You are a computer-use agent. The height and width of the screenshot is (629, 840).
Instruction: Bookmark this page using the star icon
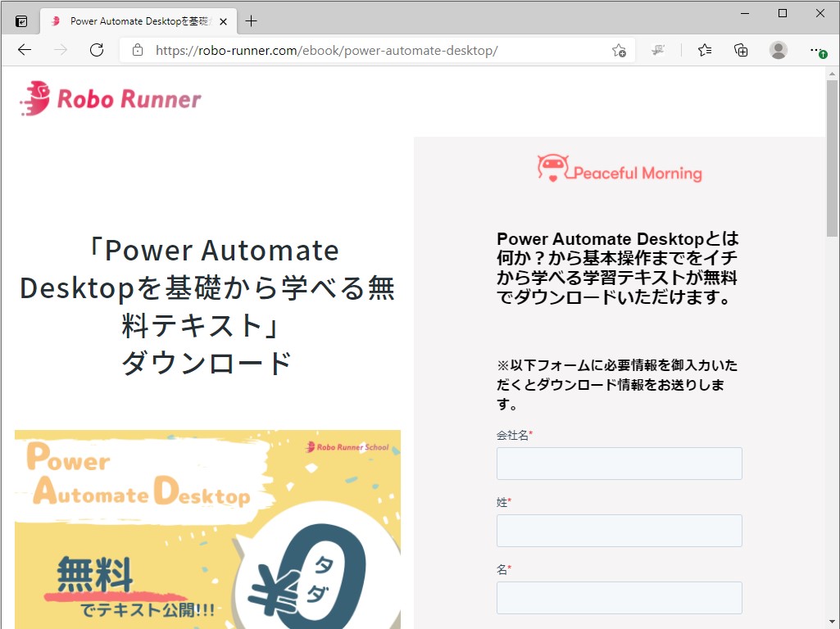[620, 50]
